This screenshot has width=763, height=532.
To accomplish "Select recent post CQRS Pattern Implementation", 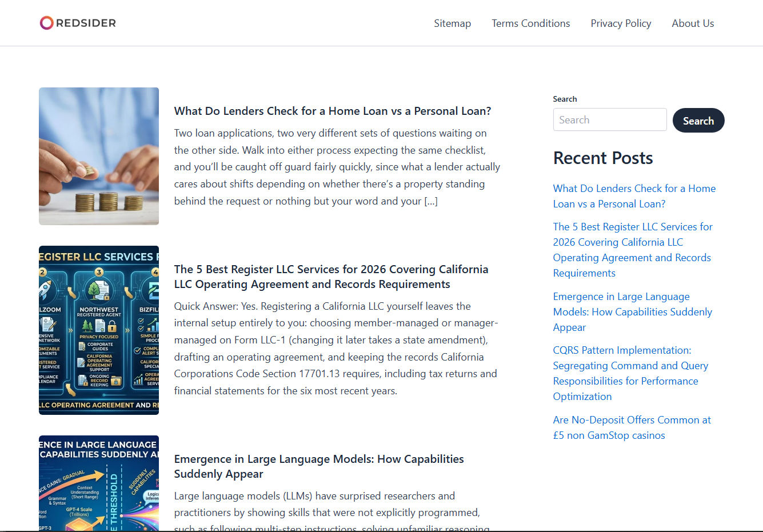I will (630, 373).
